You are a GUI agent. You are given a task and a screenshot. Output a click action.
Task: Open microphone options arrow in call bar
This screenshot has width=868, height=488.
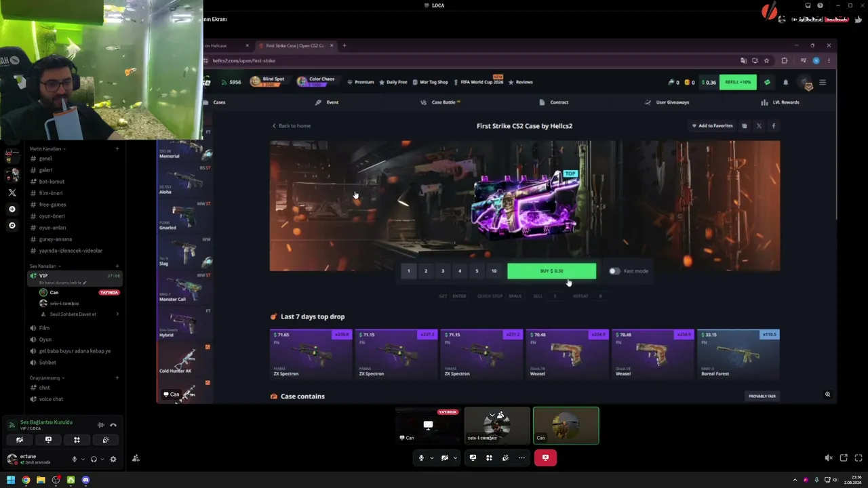click(431, 457)
